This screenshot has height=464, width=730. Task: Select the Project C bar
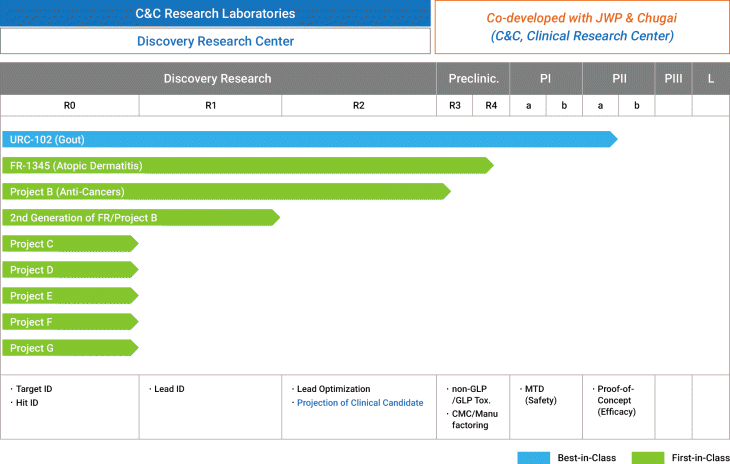tap(70, 243)
